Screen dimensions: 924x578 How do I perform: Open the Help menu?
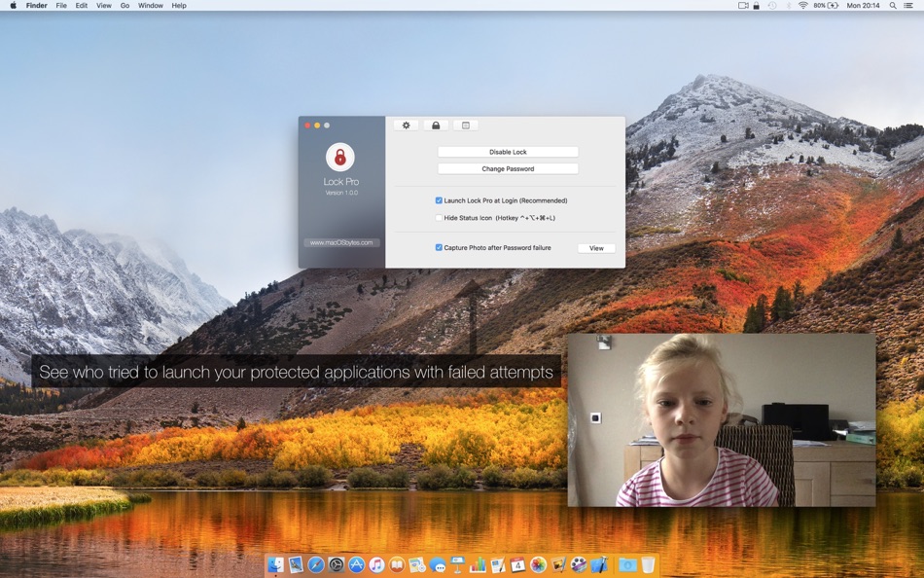[179, 5]
